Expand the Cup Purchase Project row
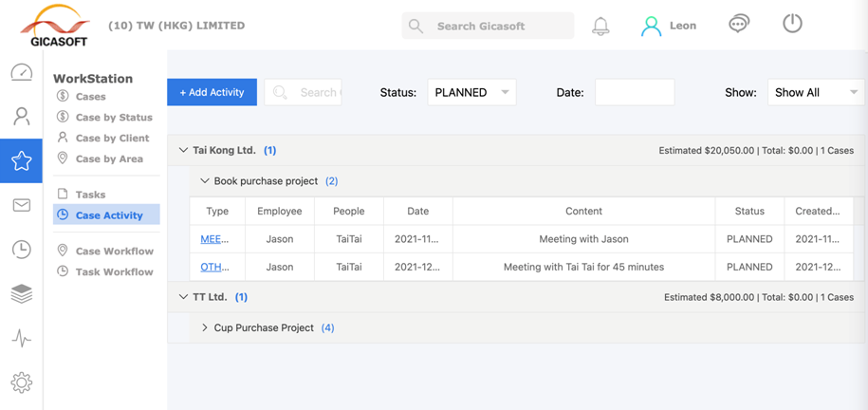 tap(205, 327)
